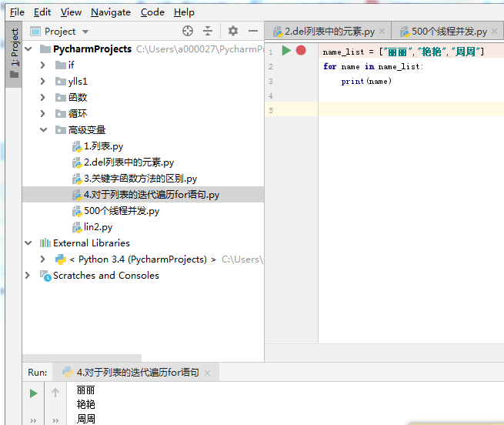Image resolution: width=504 pixels, height=425 pixels.
Task: Open the Edit menu
Action: pyautogui.click(x=42, y=12)
